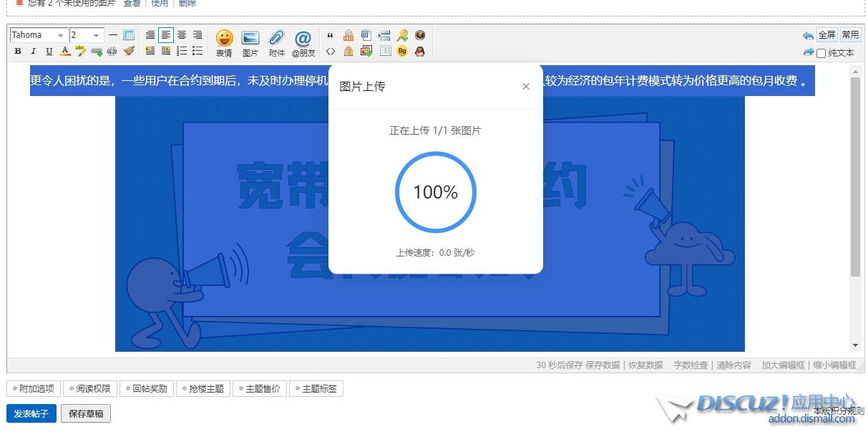
Task: Close the 图片上传 upload dialog
Action: [526, 87]
